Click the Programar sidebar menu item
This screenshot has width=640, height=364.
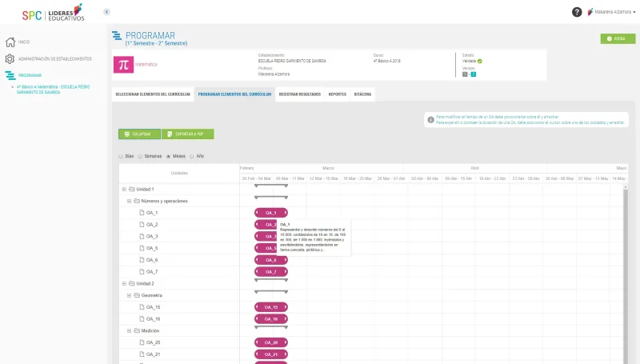coord(30,75)
